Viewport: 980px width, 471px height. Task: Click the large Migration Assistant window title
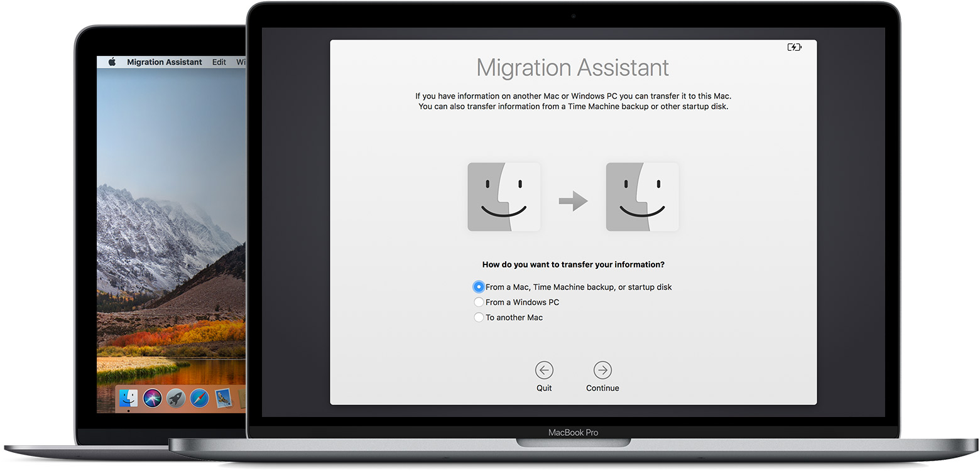573,68
